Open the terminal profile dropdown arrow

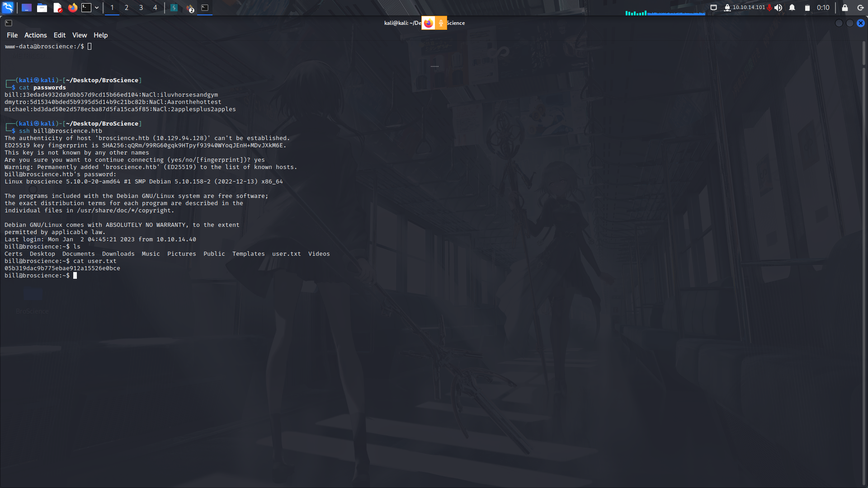coord(96,8)
